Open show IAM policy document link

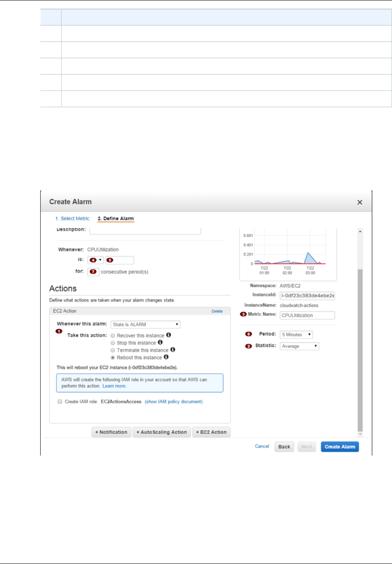[174, 402]
